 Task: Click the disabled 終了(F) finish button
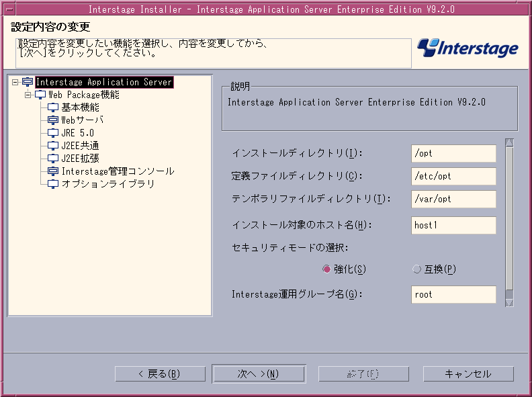point(363,374)
